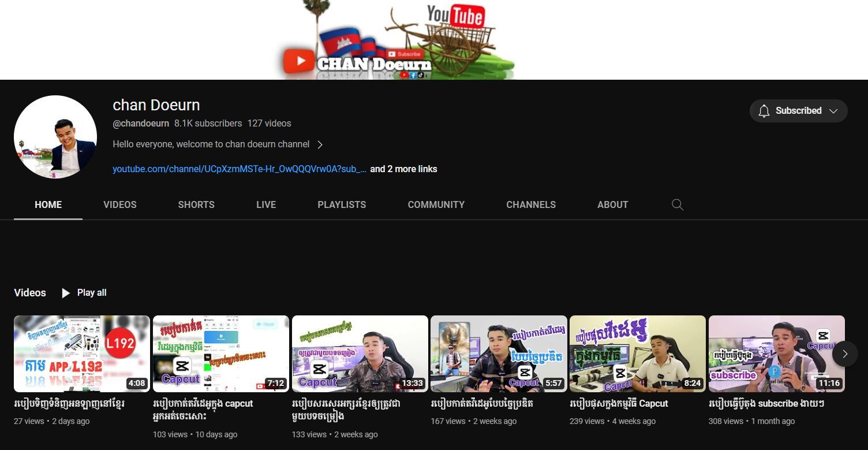
Task: Select the COMMUNITY tab
Action: coord(436,204)
